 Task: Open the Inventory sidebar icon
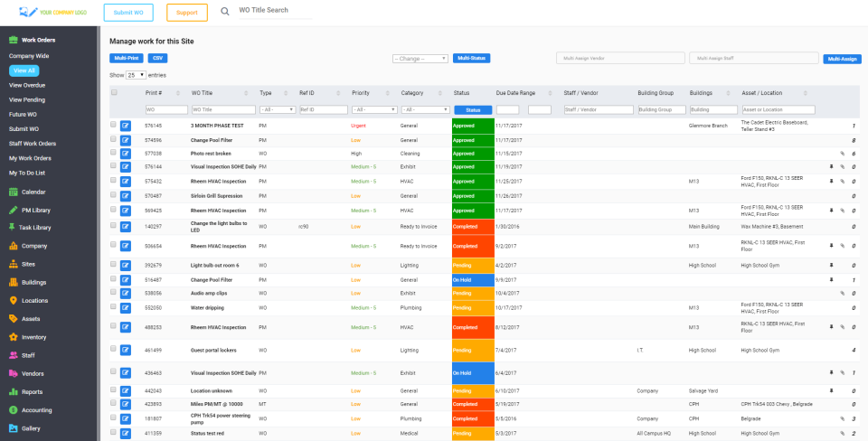click(x=14, y=337)
